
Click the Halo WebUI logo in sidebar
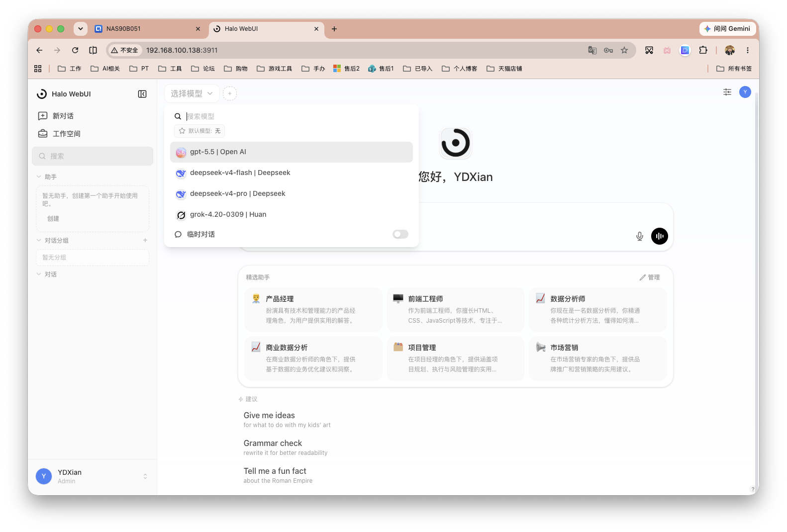[42, 94]
